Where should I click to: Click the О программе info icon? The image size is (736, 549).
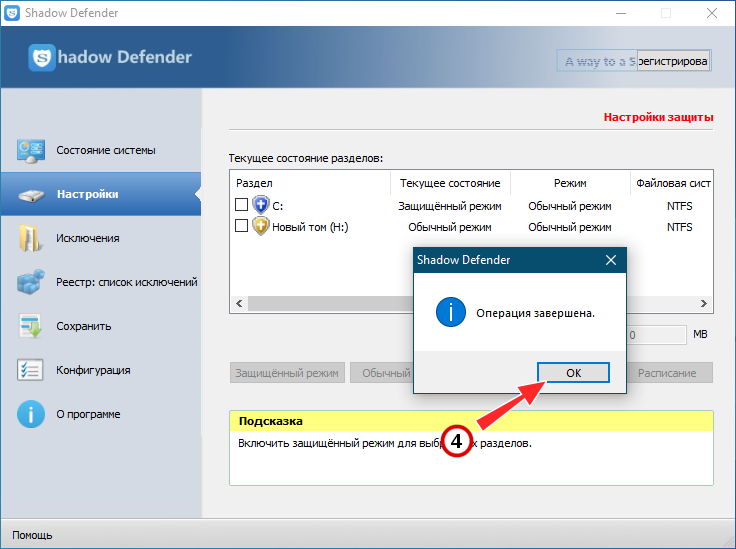pos(31,414)
